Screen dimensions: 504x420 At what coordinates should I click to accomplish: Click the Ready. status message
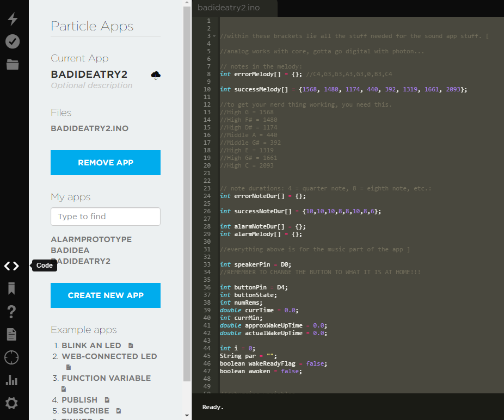pyautogui.click(x=212, y=407)
